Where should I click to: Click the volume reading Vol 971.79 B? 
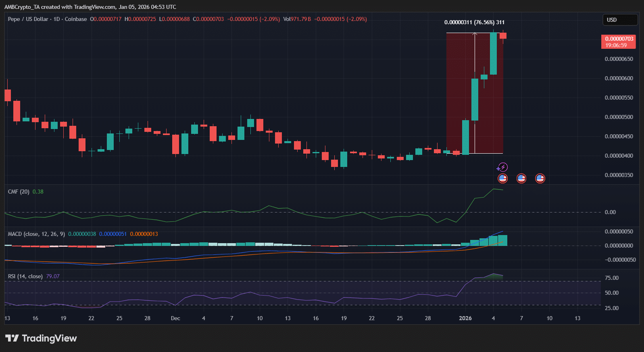[x=297, y=19]
